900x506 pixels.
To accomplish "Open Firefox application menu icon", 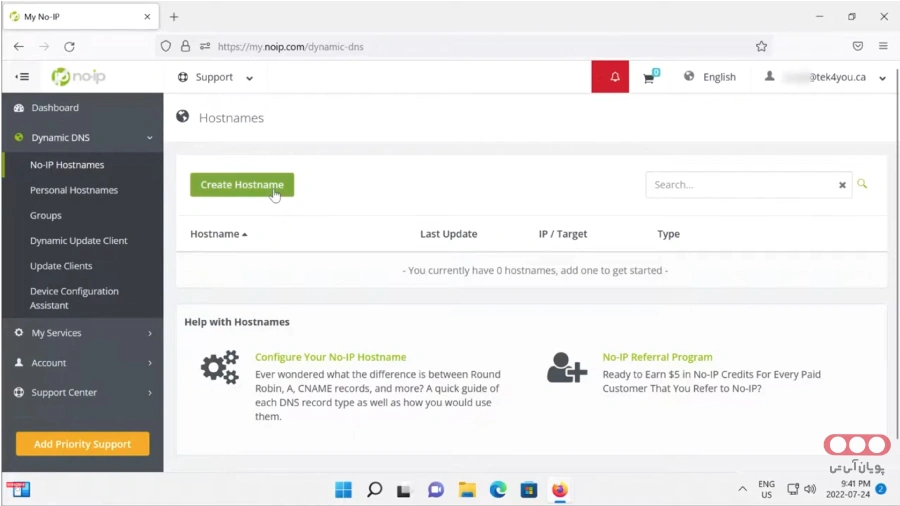I will pyautogui.click(x=883, y=46).
